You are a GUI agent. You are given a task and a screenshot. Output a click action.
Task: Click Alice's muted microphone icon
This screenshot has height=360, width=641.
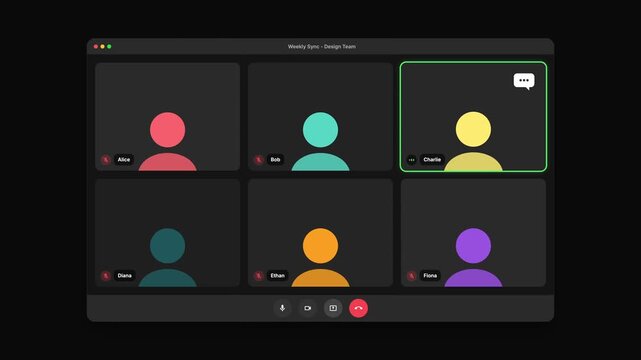[106, 160]
